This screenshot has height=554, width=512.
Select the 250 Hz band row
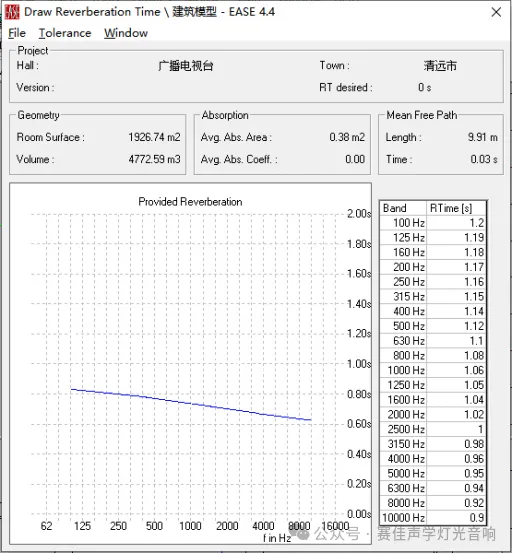tap(433, 282)
